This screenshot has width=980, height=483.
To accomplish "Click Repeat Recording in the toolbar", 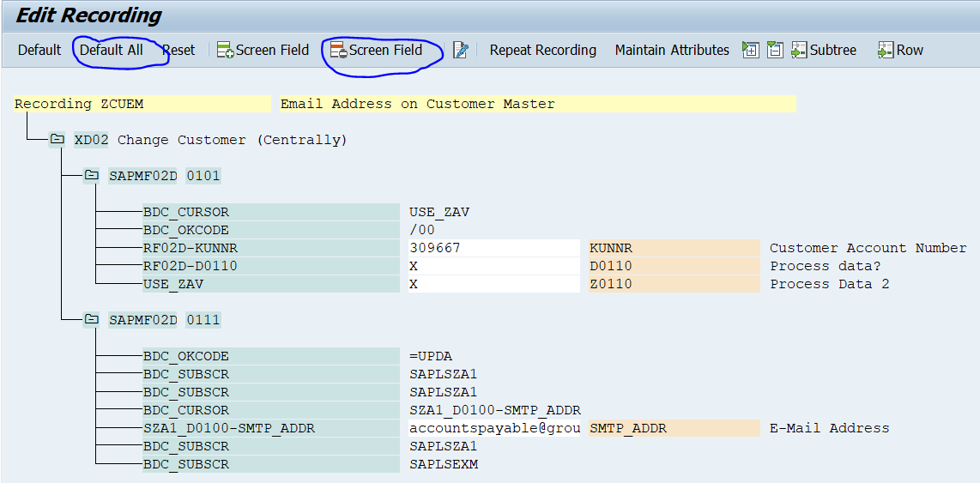I will pos(542,50).
